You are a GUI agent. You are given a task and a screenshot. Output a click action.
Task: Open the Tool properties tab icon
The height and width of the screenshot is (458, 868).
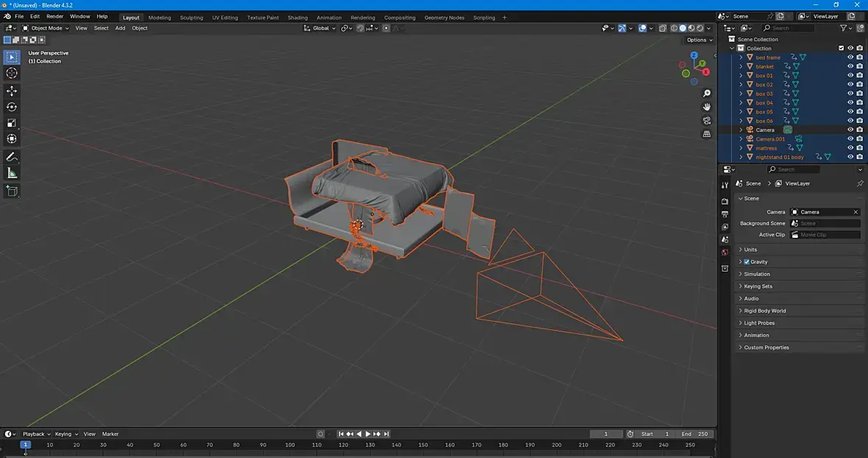point(725,185)
